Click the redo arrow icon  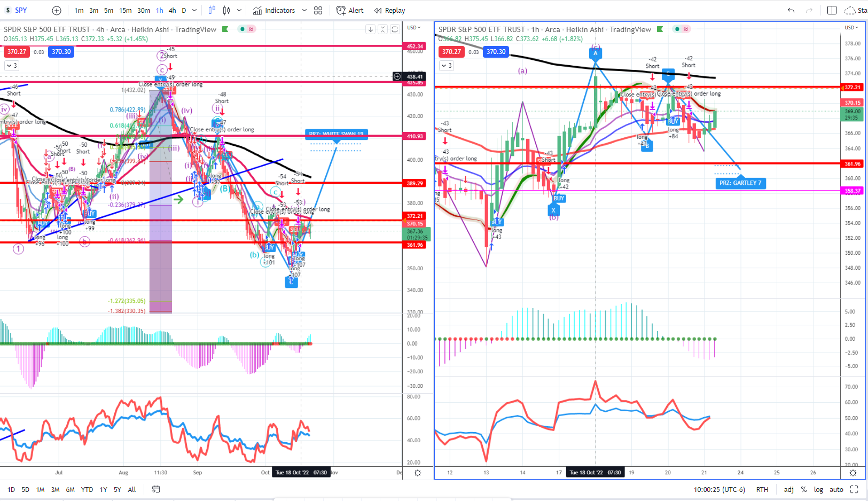[x=809, y=10]
